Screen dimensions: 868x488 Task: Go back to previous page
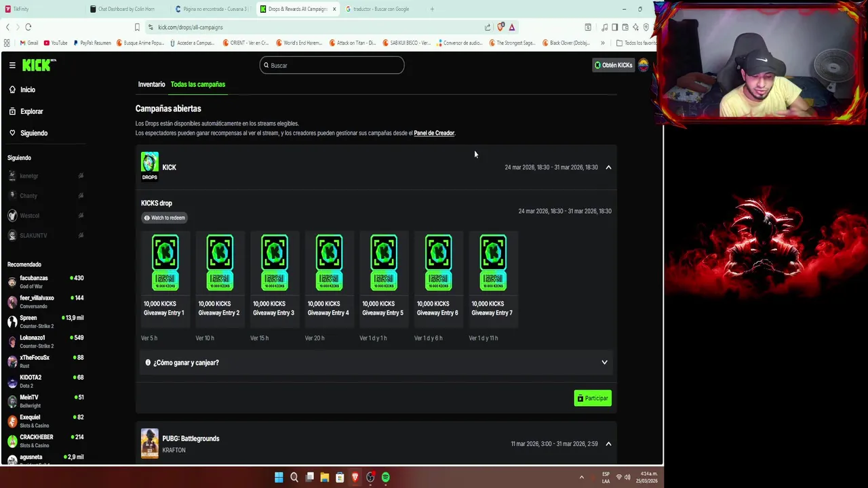tap(7, 27)
